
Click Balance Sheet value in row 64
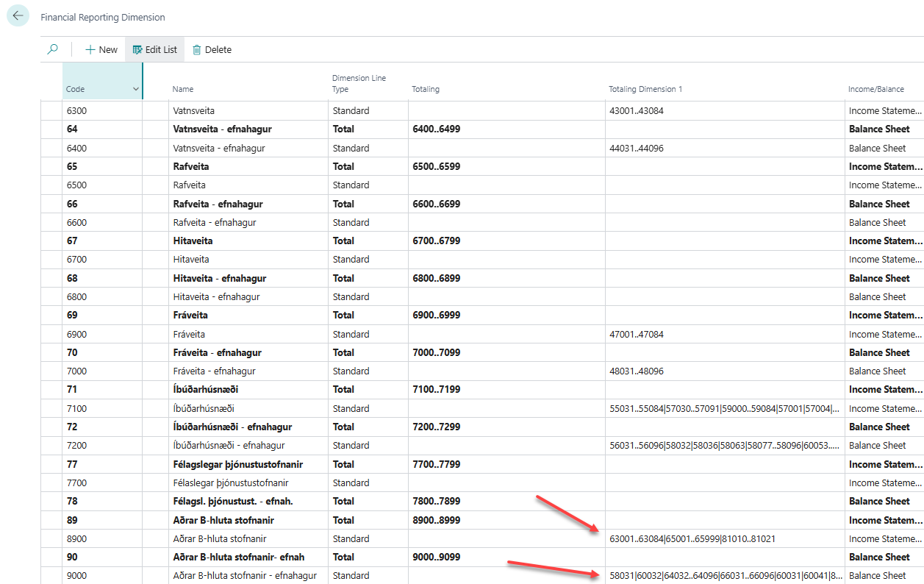[879, 129]
